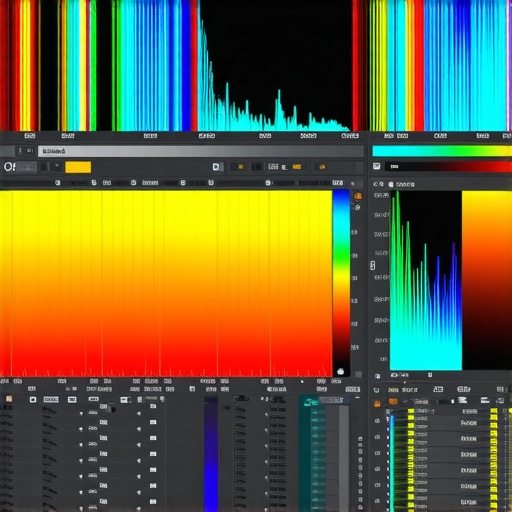Screen dimensions: 512x512
Task: Click the vertical rainbow color scale bar
Action: coord(341,283)
